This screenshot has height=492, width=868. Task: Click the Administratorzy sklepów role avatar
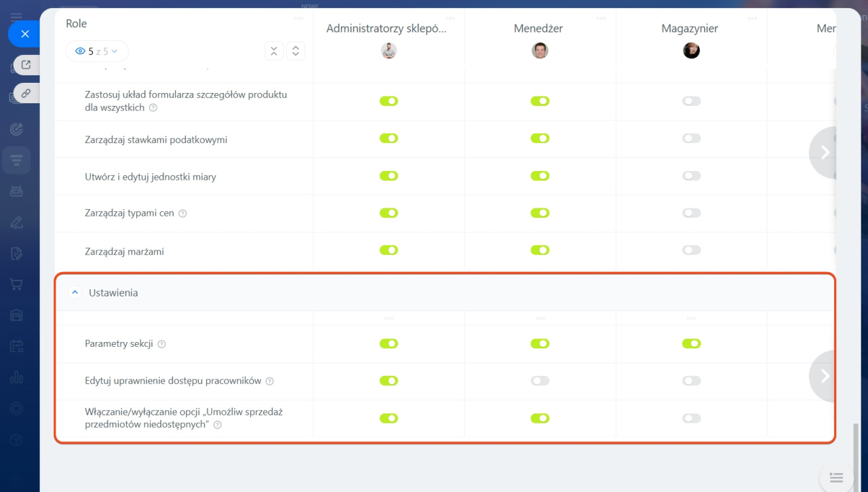coord(389,50)
